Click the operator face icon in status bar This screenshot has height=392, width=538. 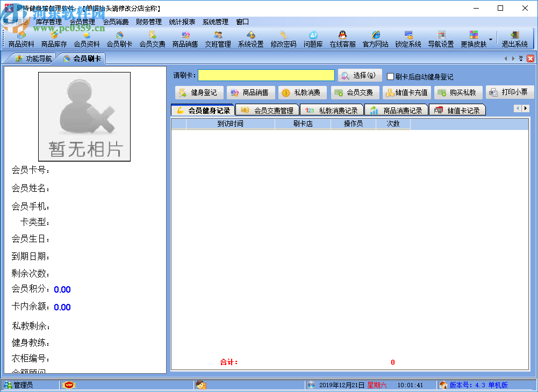pos(201,385)
